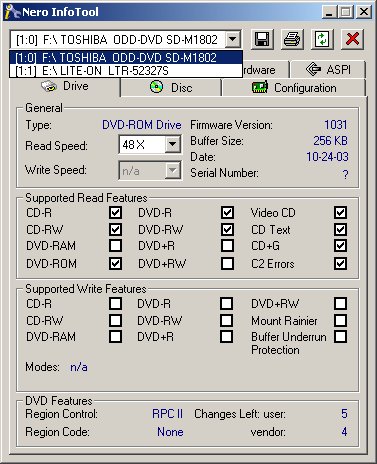Click the Region Control value RPC II
377x464 pixels.
pyautogui.click(x=167, y=414)
